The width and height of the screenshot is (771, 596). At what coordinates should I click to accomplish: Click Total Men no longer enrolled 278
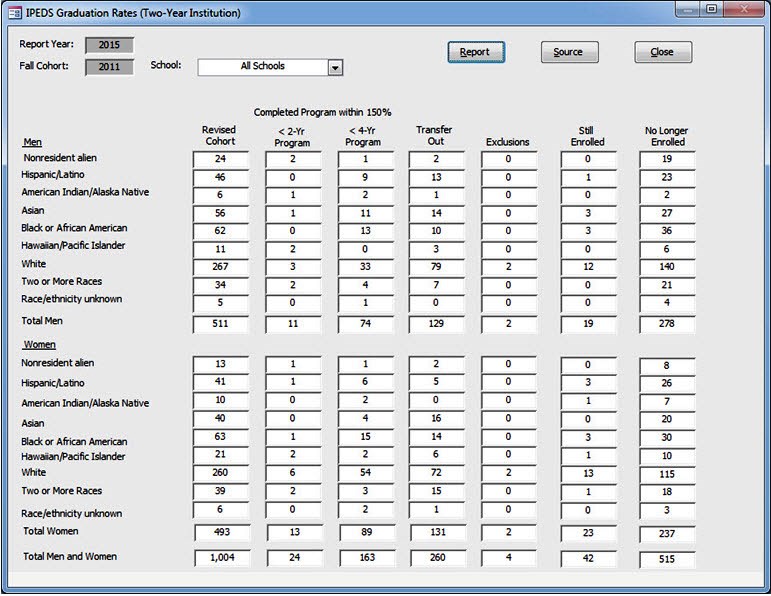pos(667,324)
